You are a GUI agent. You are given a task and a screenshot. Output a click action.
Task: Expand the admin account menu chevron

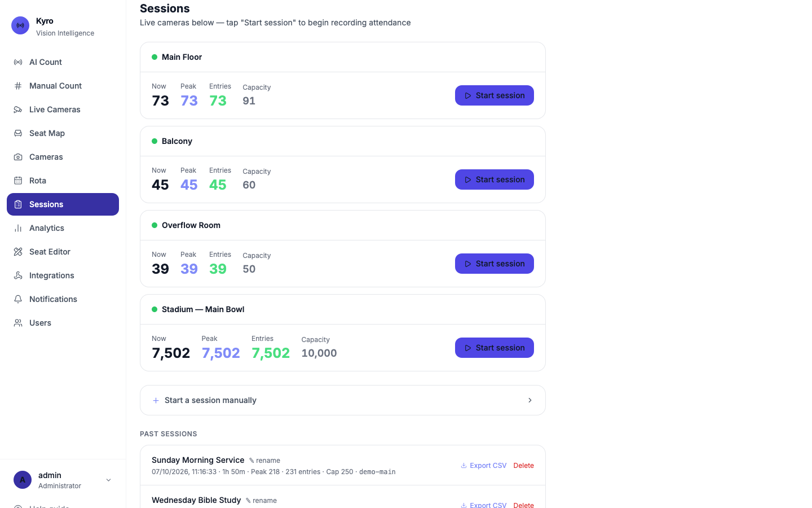click(109, 480)
